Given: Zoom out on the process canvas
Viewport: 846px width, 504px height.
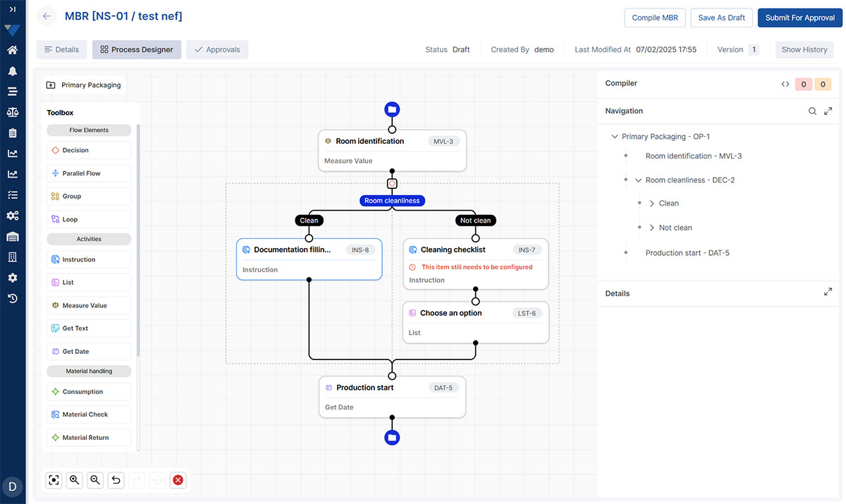Looking at the screenshot, I should [x=95, y=480].
